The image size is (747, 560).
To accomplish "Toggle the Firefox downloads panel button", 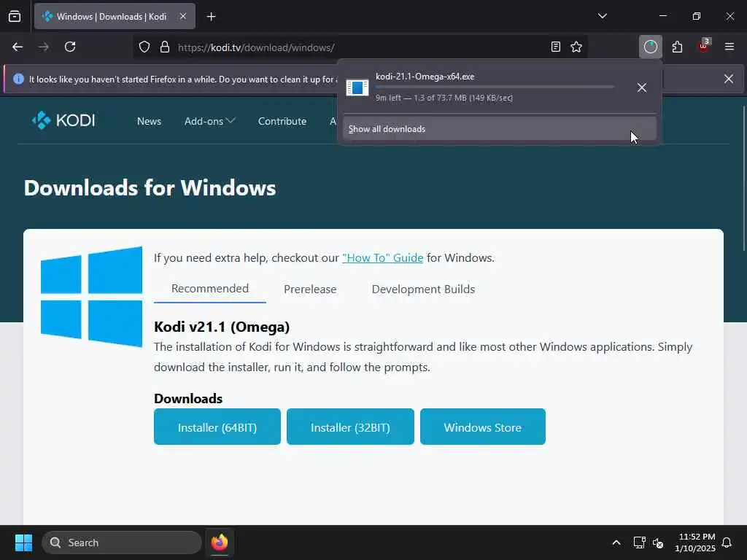I will [x=650, y=47].
